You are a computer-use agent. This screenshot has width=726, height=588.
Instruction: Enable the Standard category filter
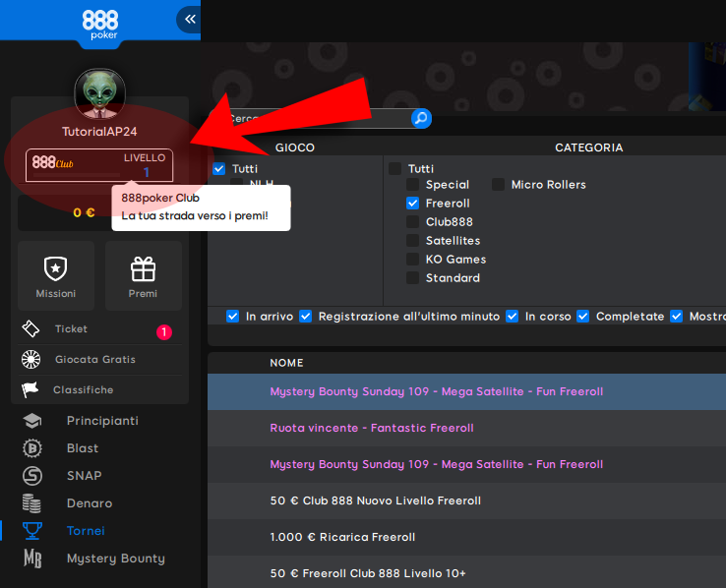click(412, 277)
